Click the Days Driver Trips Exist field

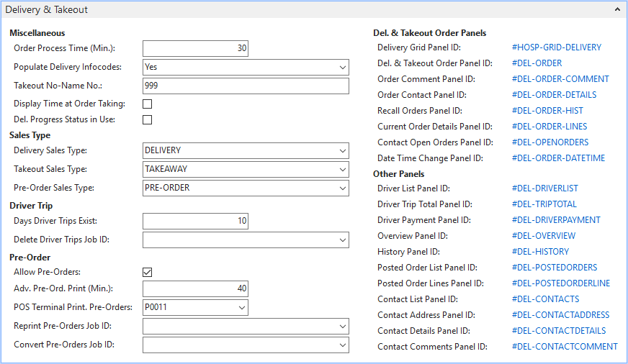pyautogui.click(x=195, y=222)
